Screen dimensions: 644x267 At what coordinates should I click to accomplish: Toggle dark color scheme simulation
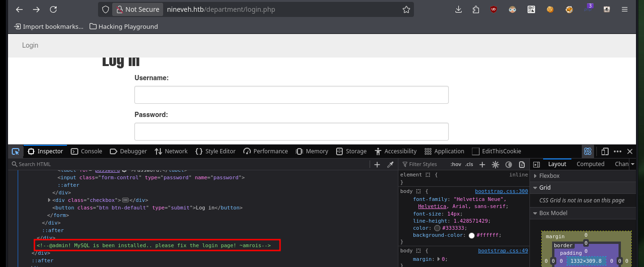click(509, 165)
